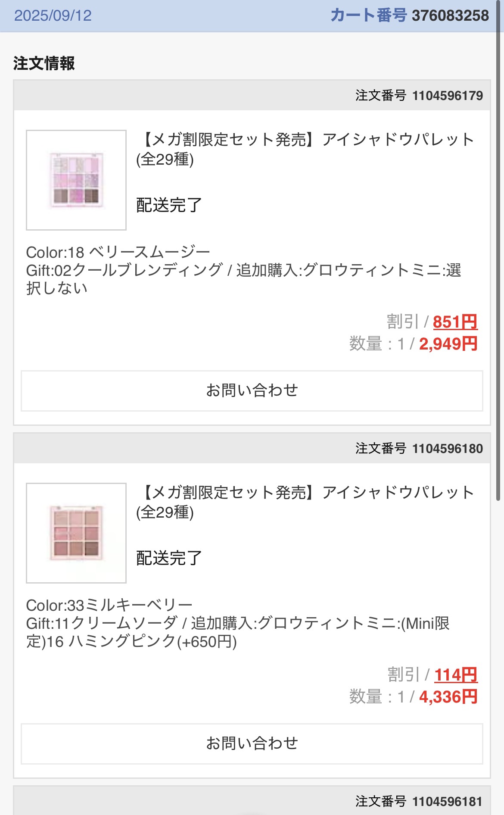Click the 114円 discount link
Screen dimensions: 504x815
(x=456, y=675)
